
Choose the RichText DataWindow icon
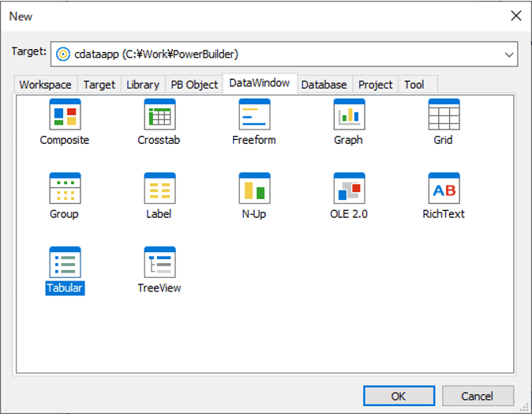tap(444, 189)
